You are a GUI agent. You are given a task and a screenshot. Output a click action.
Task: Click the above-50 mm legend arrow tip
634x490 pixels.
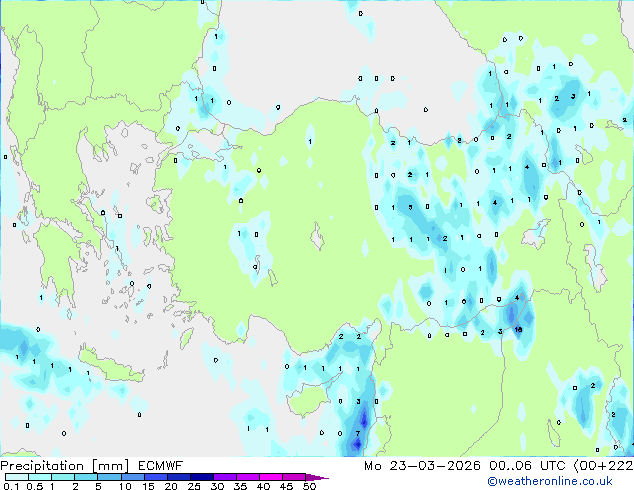point(317,477)
